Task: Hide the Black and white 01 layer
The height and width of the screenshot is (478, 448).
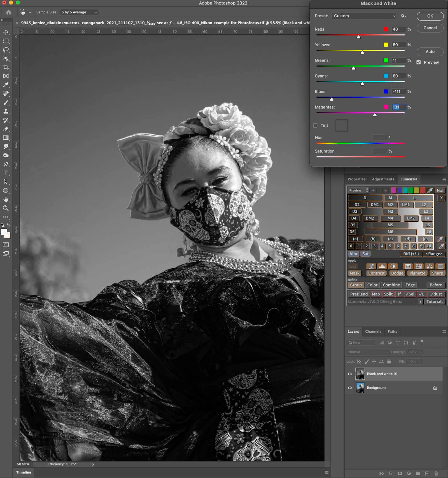Action: pos(350,374)
